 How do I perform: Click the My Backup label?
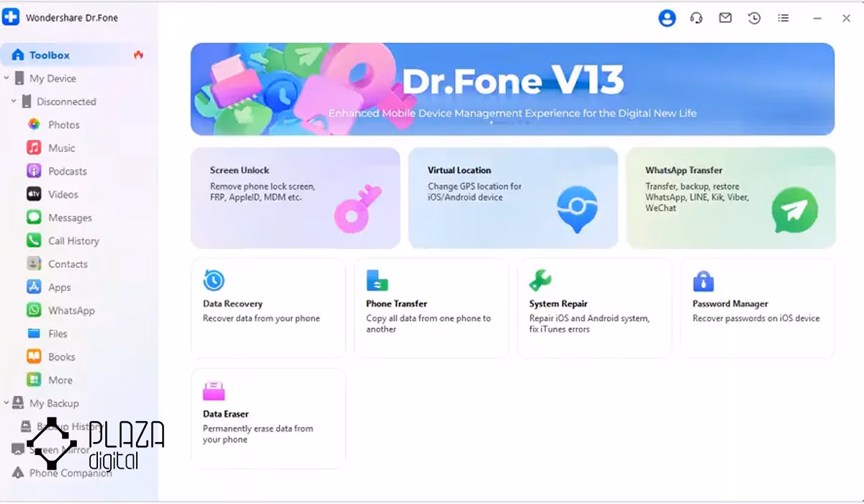[54, 403]
